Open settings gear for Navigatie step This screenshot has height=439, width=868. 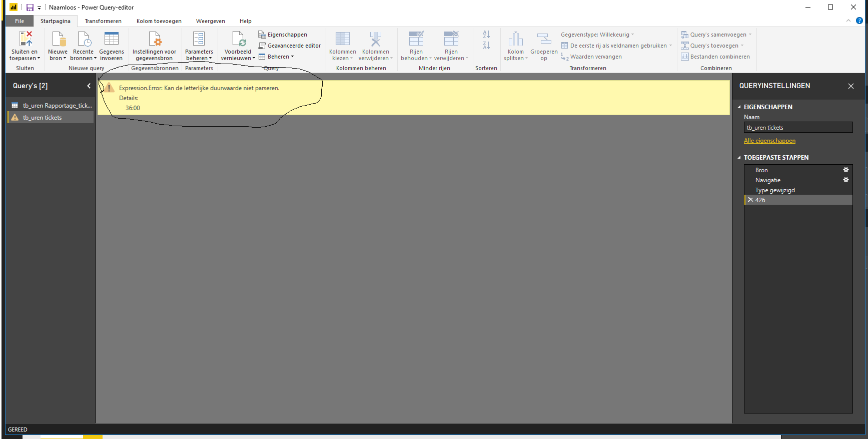[x=846, y=180]
